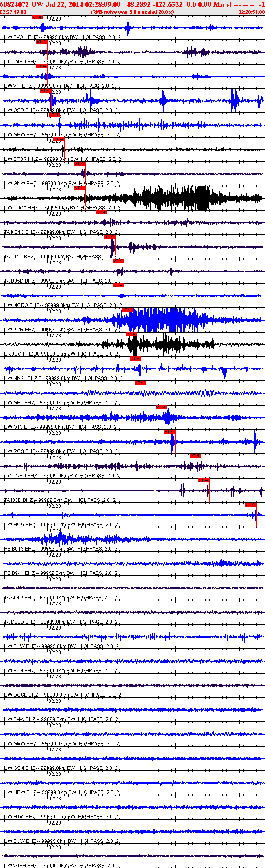265x868 pixels.
Task: Click the red pick flag on UW NN21 trace
Action: (x=135, y=358)
